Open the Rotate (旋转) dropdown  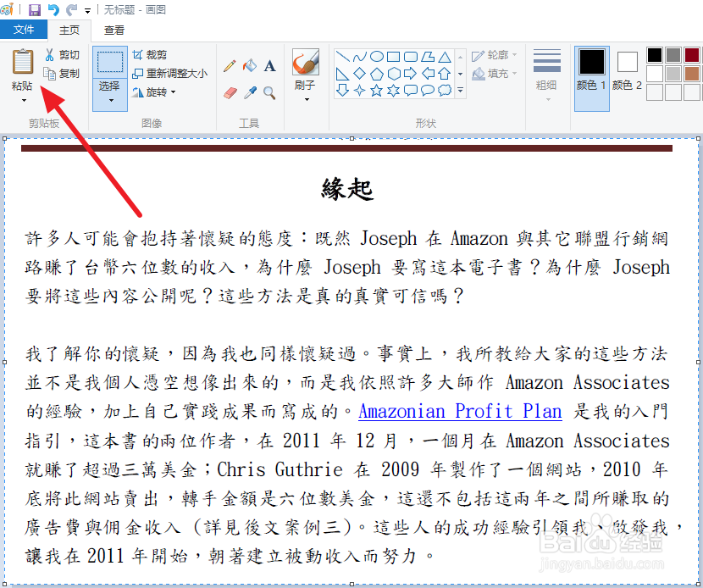(154, 92)
